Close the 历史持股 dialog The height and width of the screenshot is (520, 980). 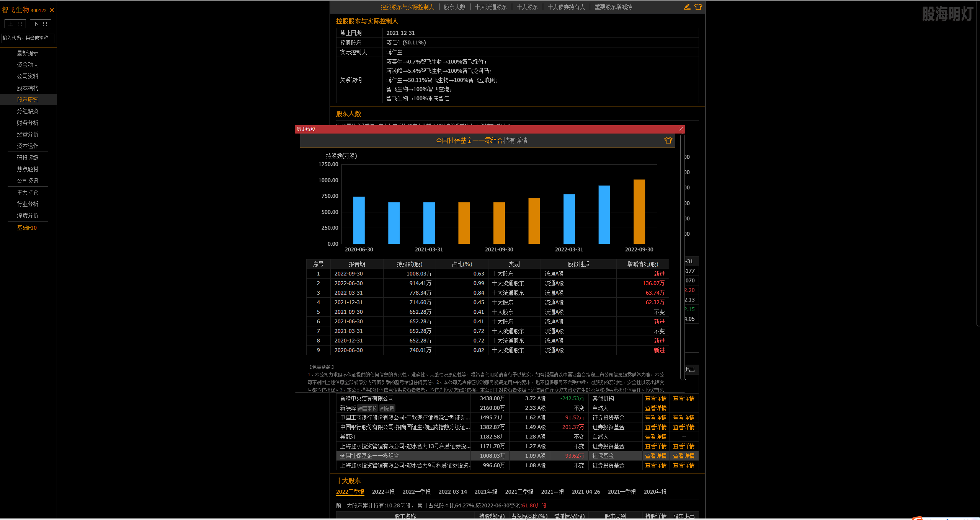click(681, 129)
